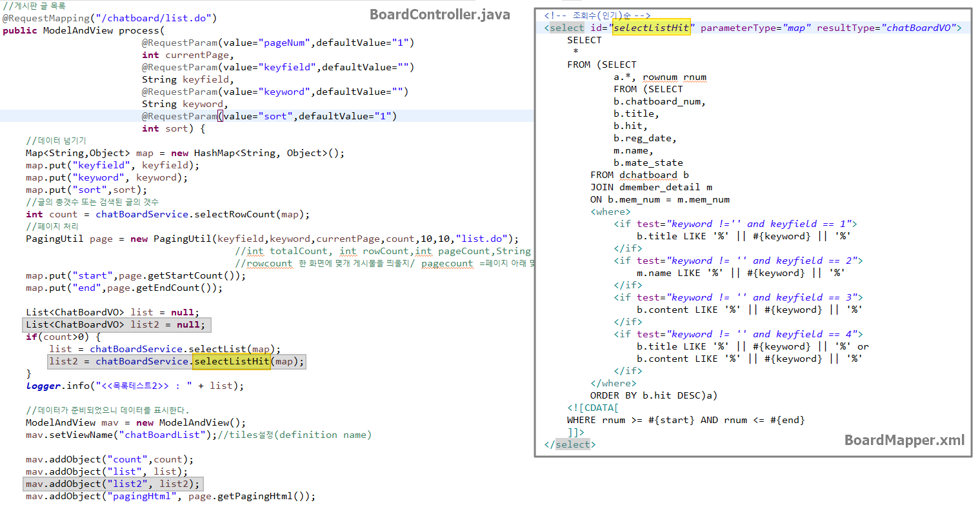This screenshot has height=505, width=980.
Task: Click the 'String keyword,' parameter line
Action: tap(185, 104)
